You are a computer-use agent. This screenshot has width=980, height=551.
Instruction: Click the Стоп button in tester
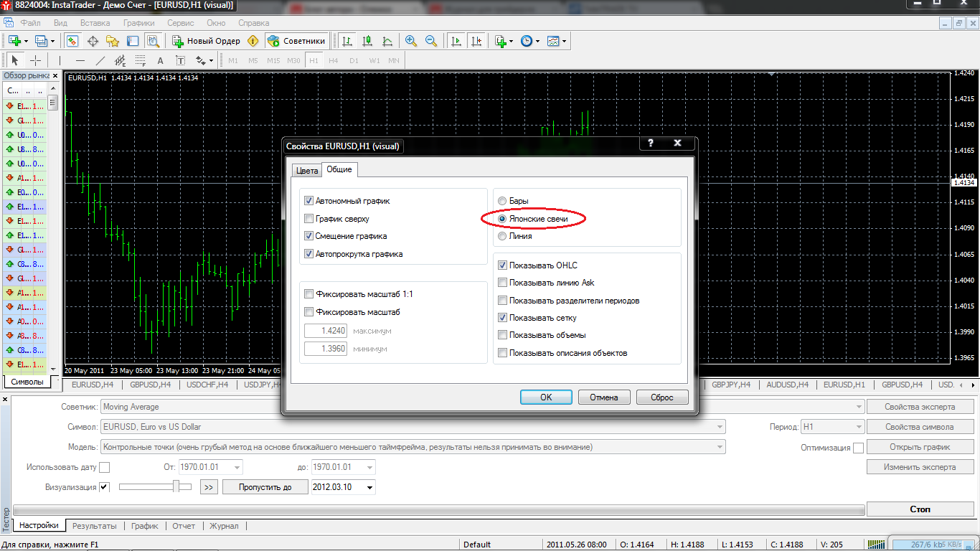920,509
